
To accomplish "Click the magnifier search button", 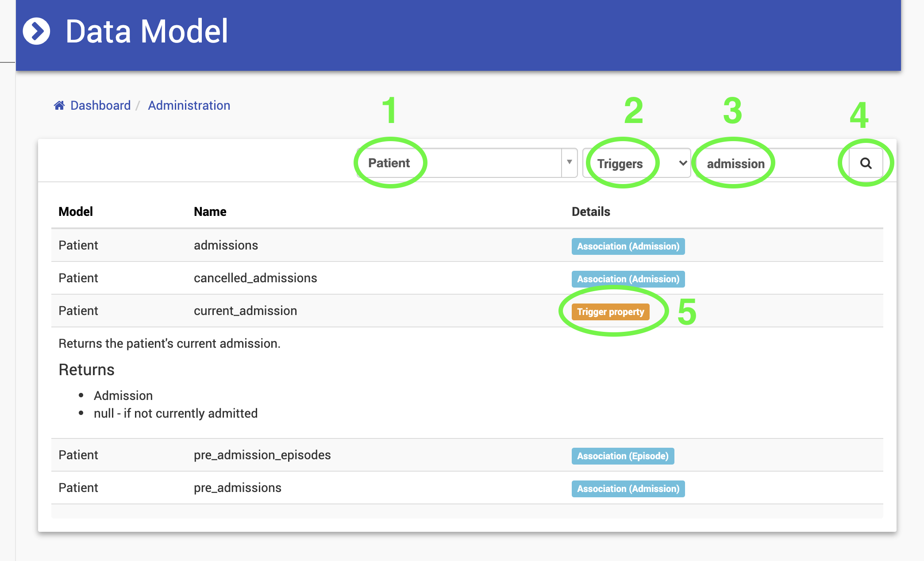I will tap(866, 163).
